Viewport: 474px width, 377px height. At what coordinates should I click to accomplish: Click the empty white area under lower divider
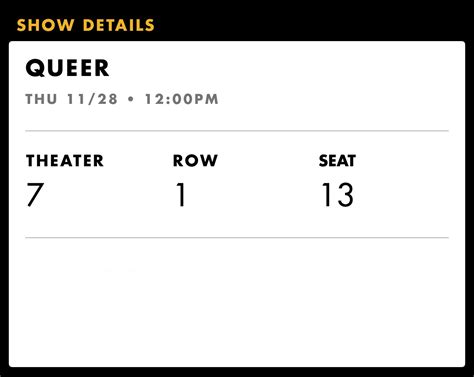[x=237, y=302]
